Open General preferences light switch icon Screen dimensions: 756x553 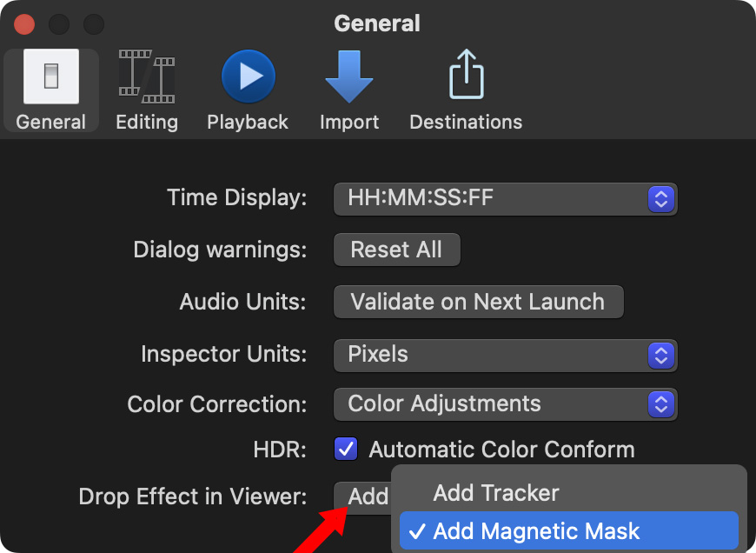pos(51,77)
